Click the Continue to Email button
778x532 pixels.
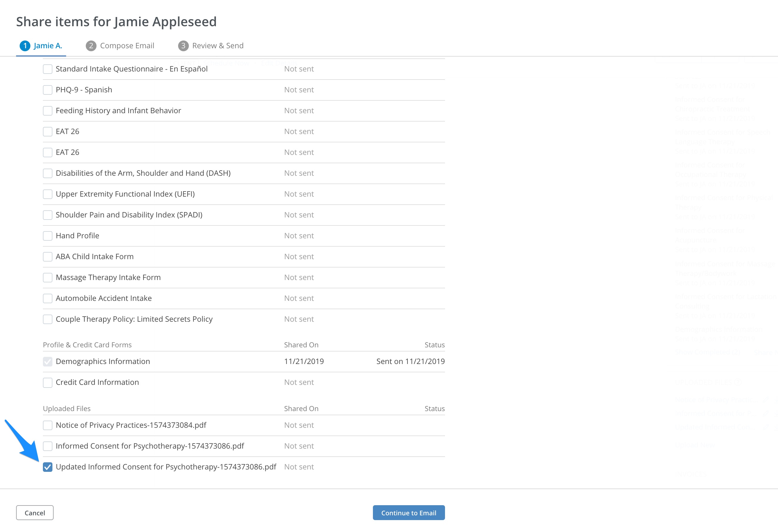408,513
